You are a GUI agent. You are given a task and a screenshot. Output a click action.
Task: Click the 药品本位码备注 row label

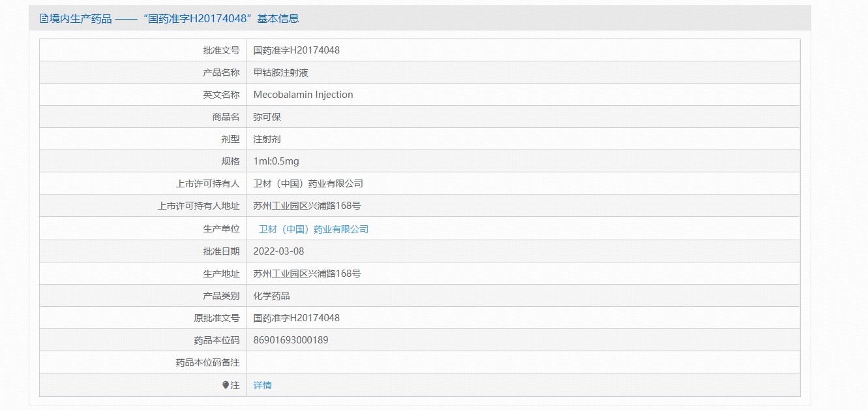(x=207, y=362)
